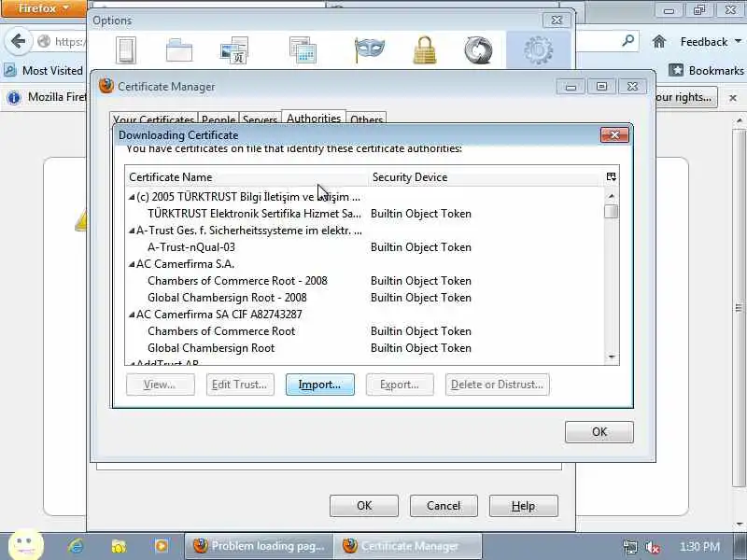The width and height of the screenshot is (747, 560).
Task: Collapse the AC Camerfirma S.A. group
Action: [x=132, y=264]
